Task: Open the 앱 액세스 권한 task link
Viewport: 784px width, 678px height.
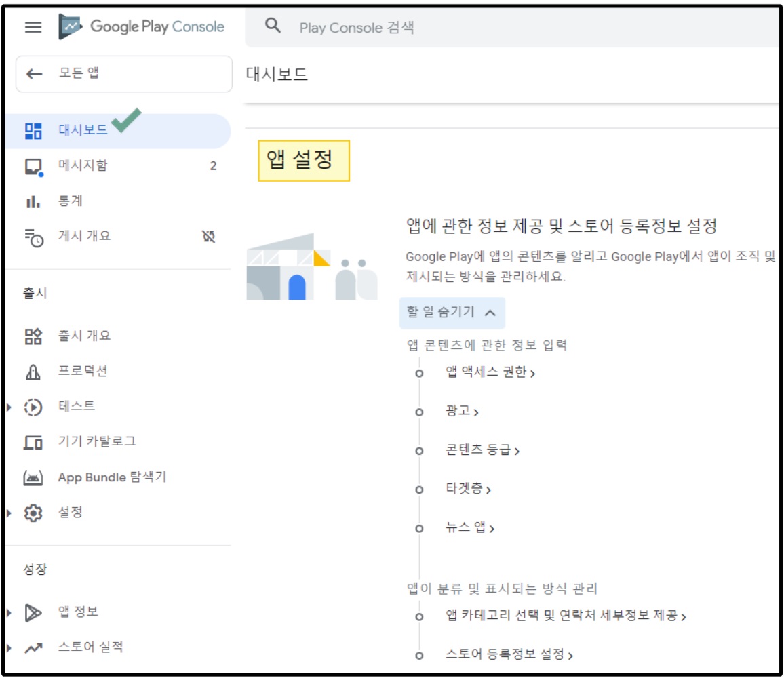Action: click(x=490, y=372)
